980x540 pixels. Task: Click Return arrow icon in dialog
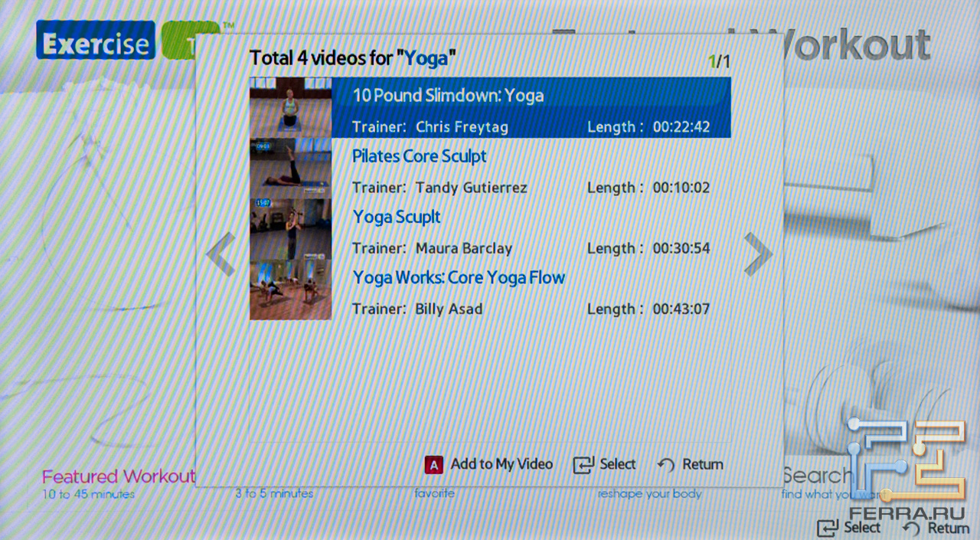pyautogui.click(x=666, y=465)
